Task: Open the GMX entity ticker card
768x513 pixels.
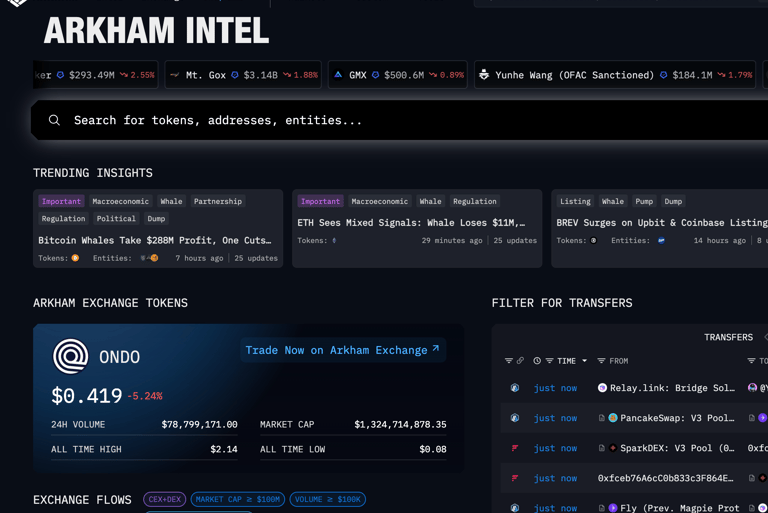Action: [398, 75]
